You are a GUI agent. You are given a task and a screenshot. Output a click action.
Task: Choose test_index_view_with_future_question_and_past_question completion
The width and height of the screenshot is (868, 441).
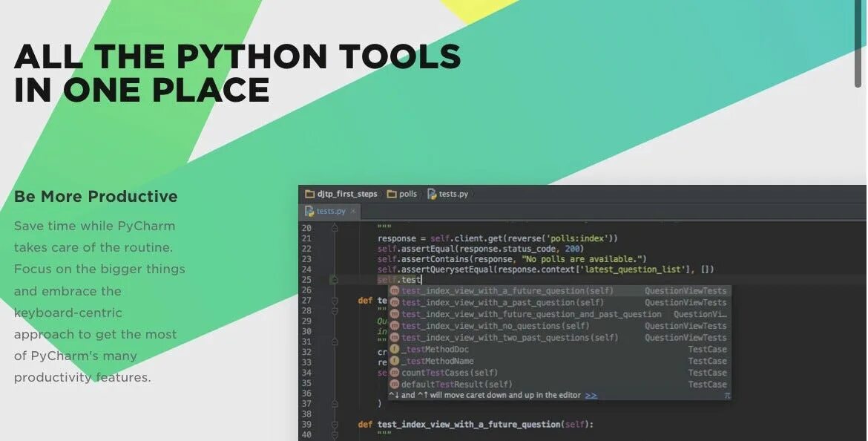click(x=559, y=314)
